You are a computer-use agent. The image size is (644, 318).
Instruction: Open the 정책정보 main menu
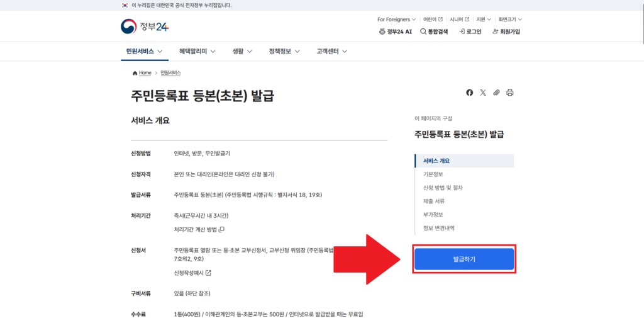pos(284,52)
